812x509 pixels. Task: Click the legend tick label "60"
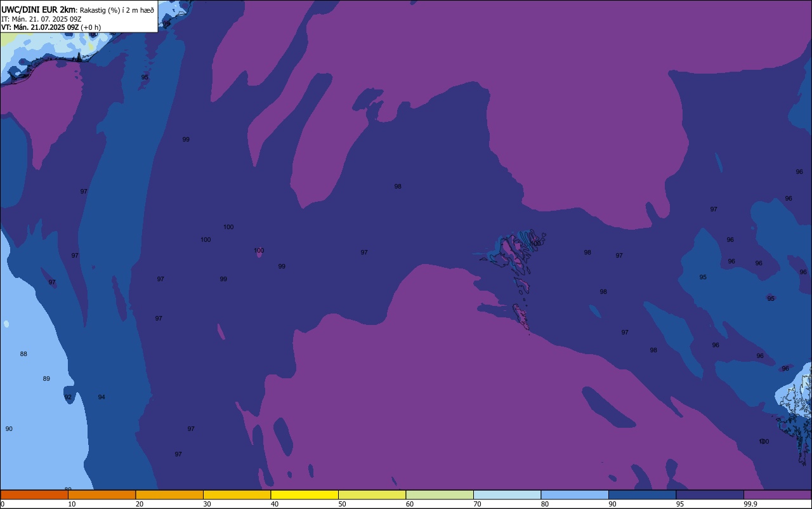410,504
